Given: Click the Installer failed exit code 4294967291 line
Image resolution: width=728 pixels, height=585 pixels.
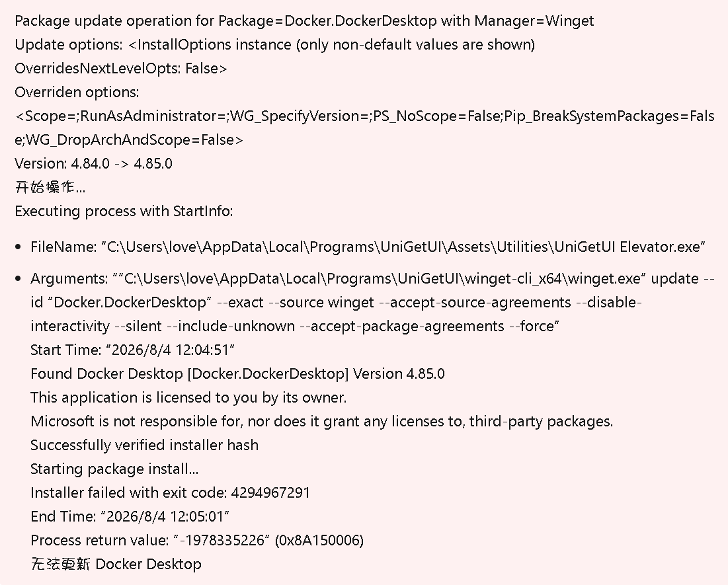Looking at the screenshot, I should (x=170, y=492).
